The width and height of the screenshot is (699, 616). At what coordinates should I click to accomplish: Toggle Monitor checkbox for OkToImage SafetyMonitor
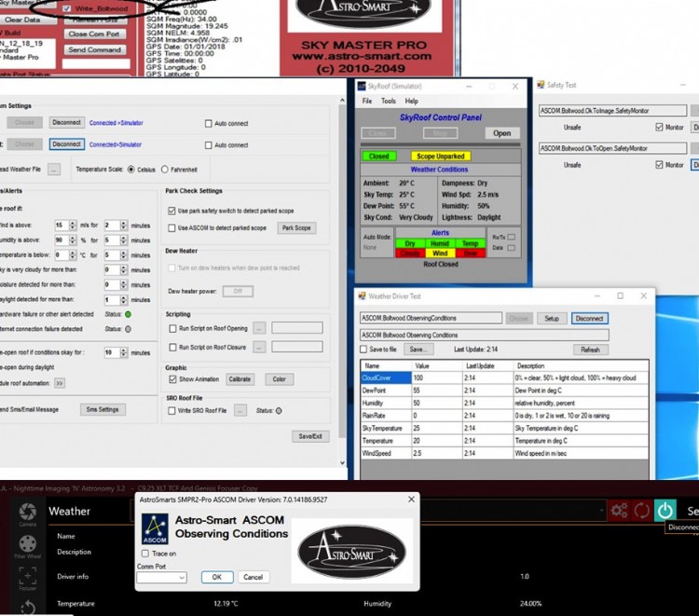(659, 127)
